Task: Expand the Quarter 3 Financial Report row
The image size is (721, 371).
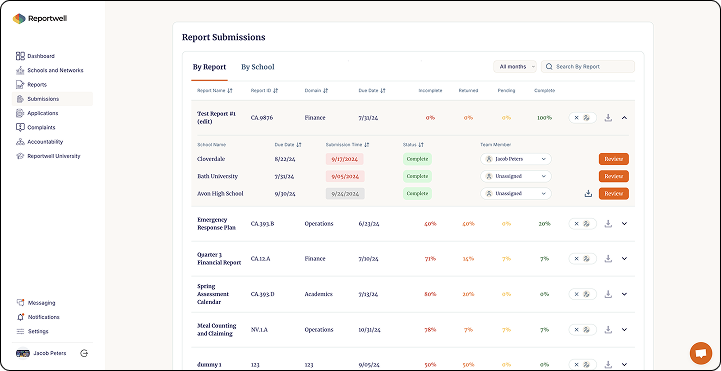Action: [x=624, y=259]
